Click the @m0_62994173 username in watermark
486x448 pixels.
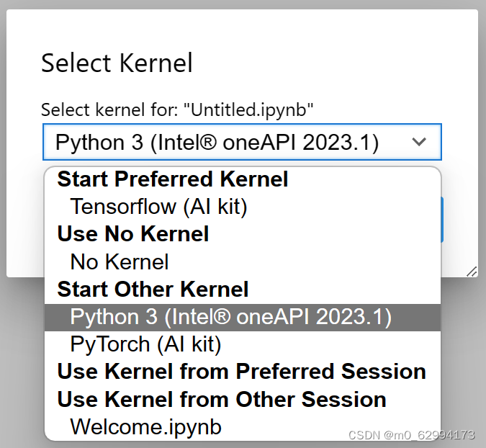pos(429,435)
